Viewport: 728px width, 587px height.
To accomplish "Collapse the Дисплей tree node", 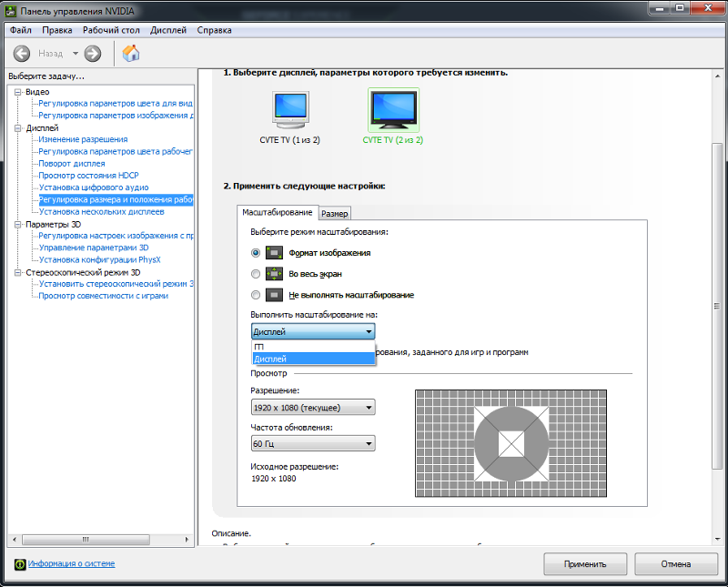I will pos(17,128).
